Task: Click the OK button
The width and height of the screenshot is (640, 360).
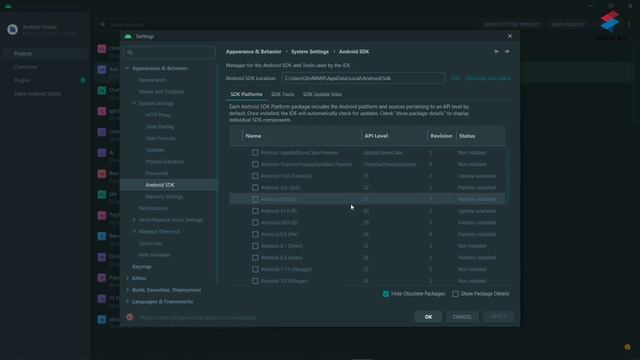Action: (428, 317)
